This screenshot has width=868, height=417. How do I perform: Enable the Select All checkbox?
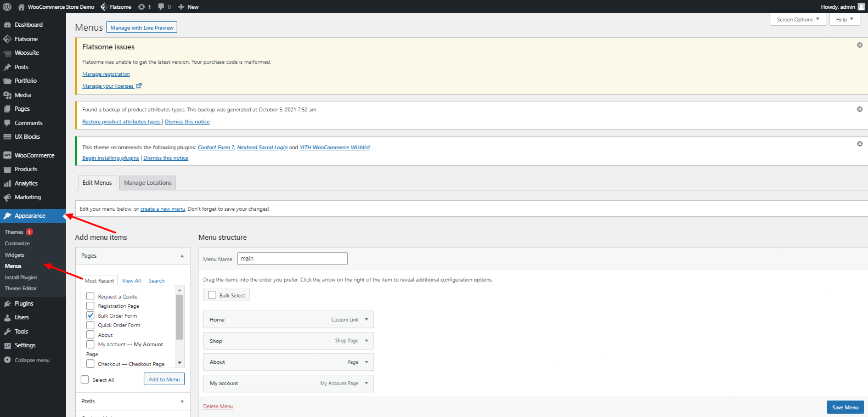85,380
